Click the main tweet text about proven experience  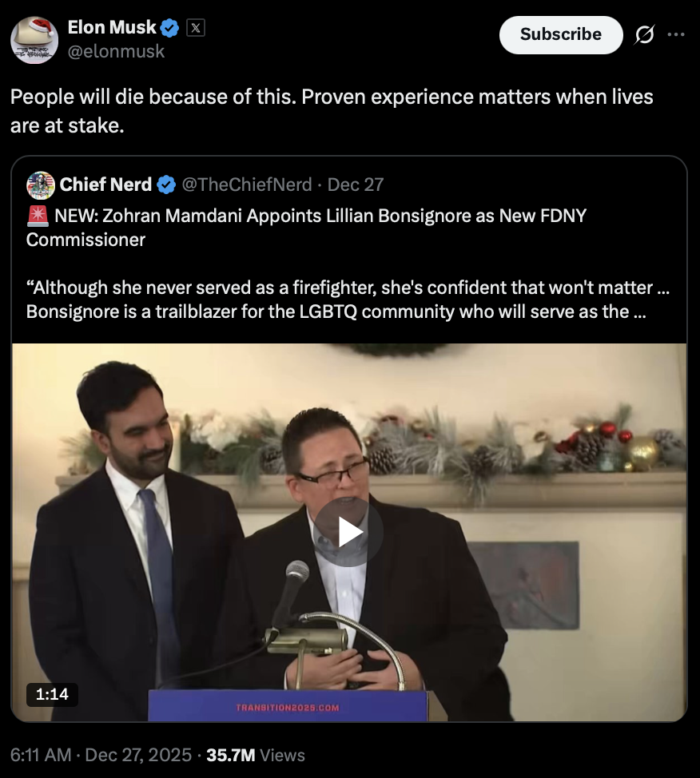click(x=332, y=111)
